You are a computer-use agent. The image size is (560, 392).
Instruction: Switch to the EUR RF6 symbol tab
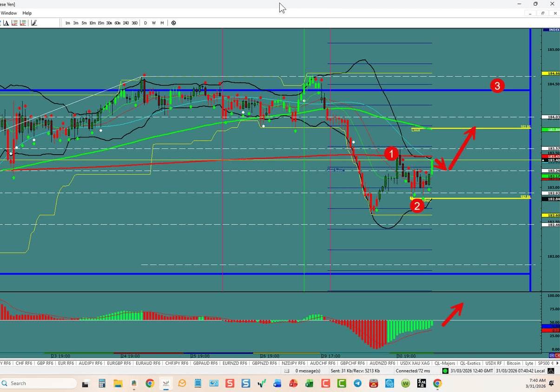click(x=66, y=363)
